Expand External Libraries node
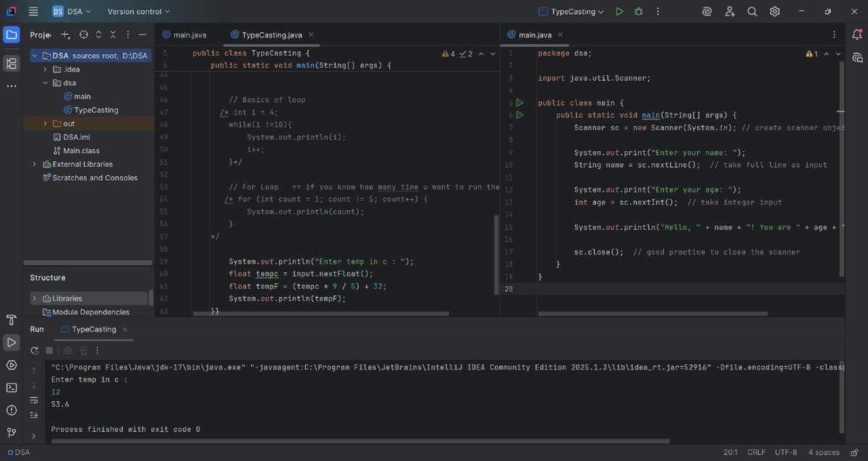 point(35,164)
